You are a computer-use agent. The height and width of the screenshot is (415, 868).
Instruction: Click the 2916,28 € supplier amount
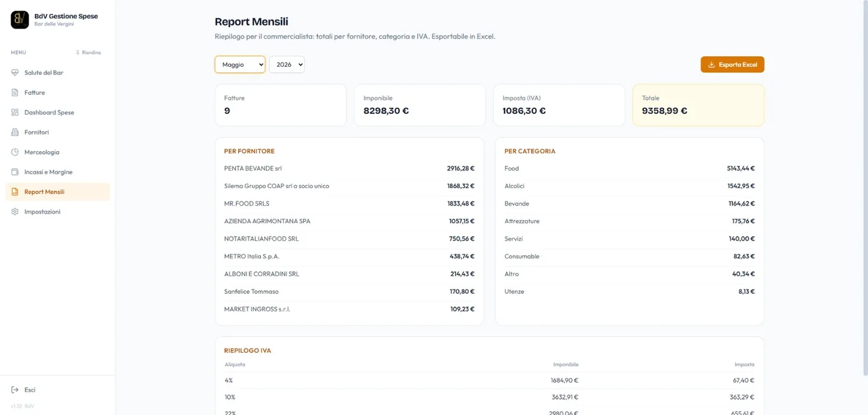coord(461,168)
